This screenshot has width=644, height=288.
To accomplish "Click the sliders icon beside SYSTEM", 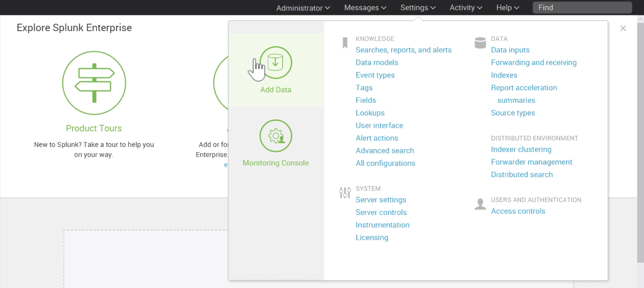I will [344, 192].
